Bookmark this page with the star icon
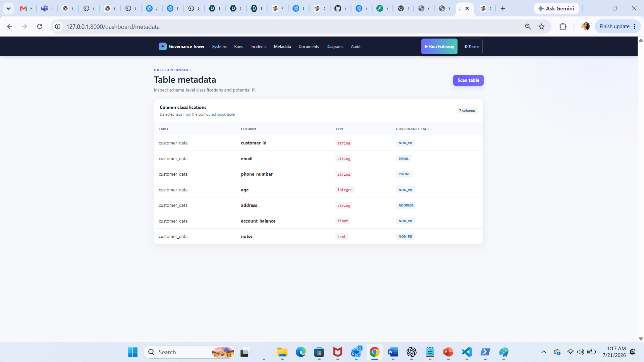This screenshot has width=644, height=362. click(542, 26)
